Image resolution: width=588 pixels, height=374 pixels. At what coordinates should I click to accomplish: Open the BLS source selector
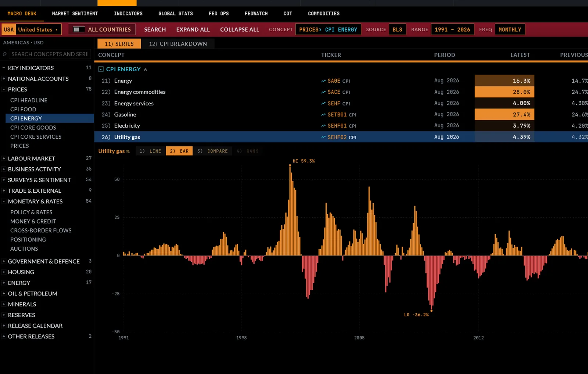tap(397, 29)
